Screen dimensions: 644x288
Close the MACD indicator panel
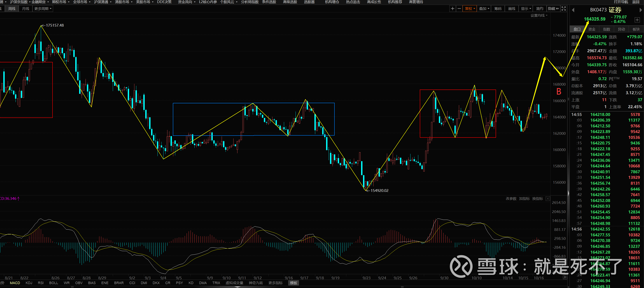tap(548, 199)
